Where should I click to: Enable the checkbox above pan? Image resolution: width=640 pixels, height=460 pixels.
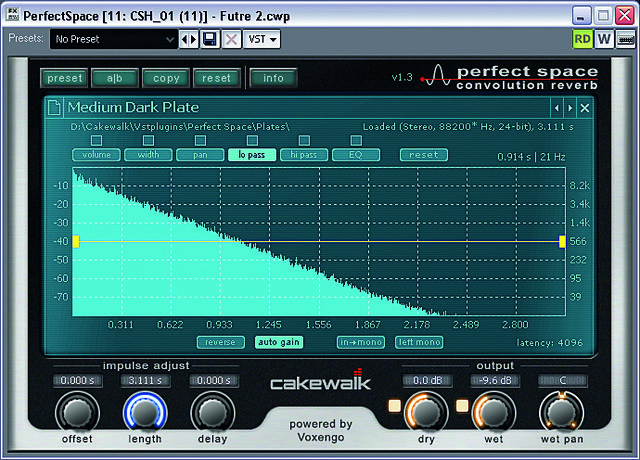click(x=200, y=140)
